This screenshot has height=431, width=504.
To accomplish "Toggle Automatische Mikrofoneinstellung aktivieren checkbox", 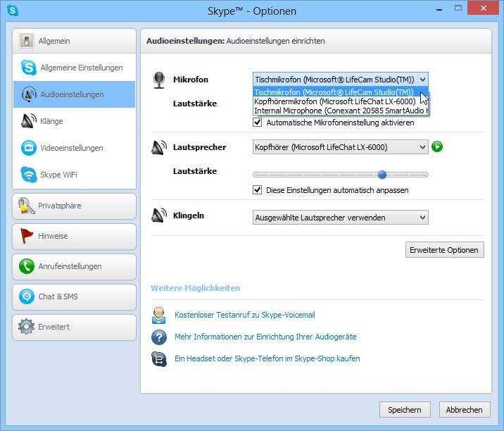I will [x=258, y=123].
